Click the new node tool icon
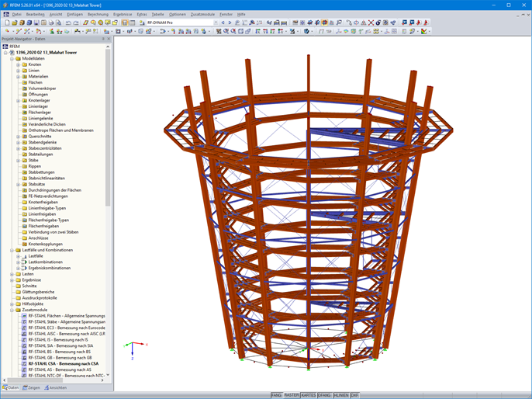 (7, 31)
